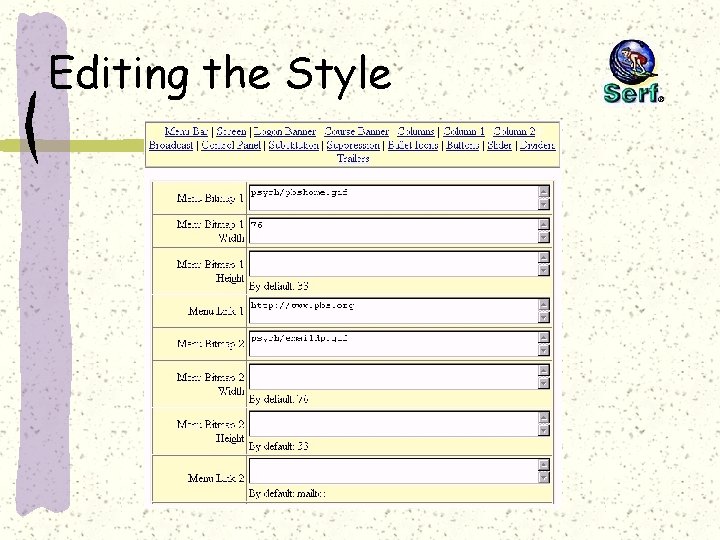Open the Column 1 link
Image resolution: width=720 pixels, height=540 pixels.
(x=464, y=131)
